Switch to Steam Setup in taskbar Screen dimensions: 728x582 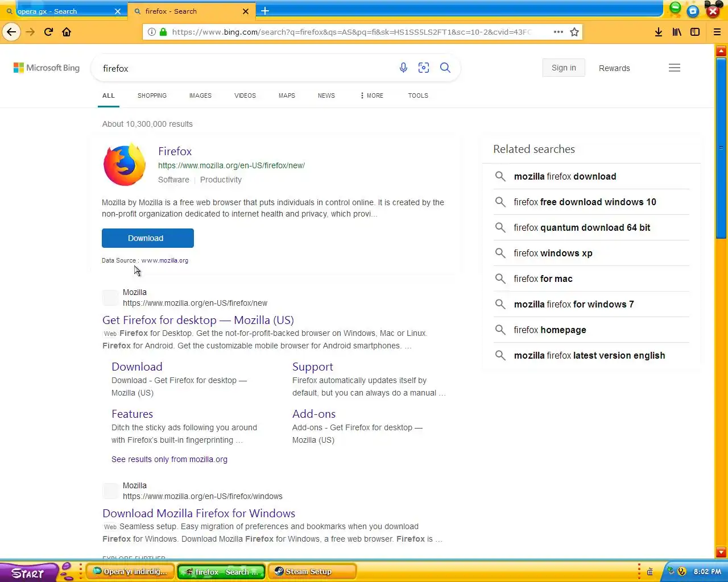312,572
